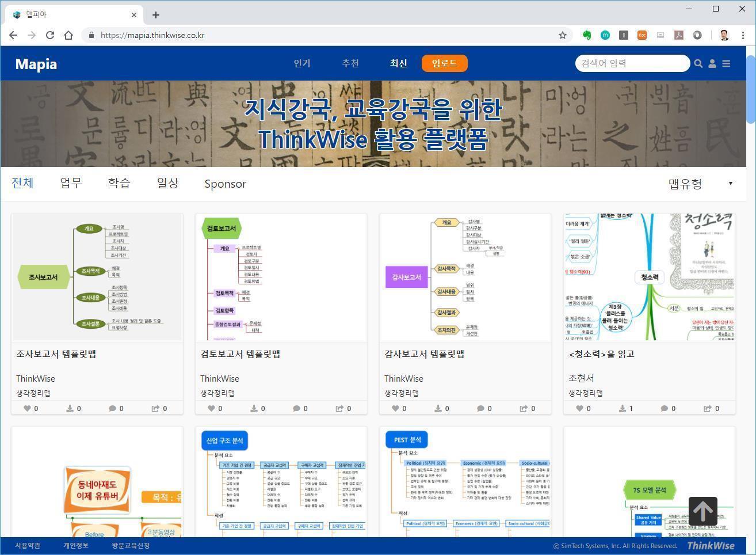This screenshot has width=756, height=555.
Task: Expand the 맵유형 dropdown
Action: coord(700,184)
